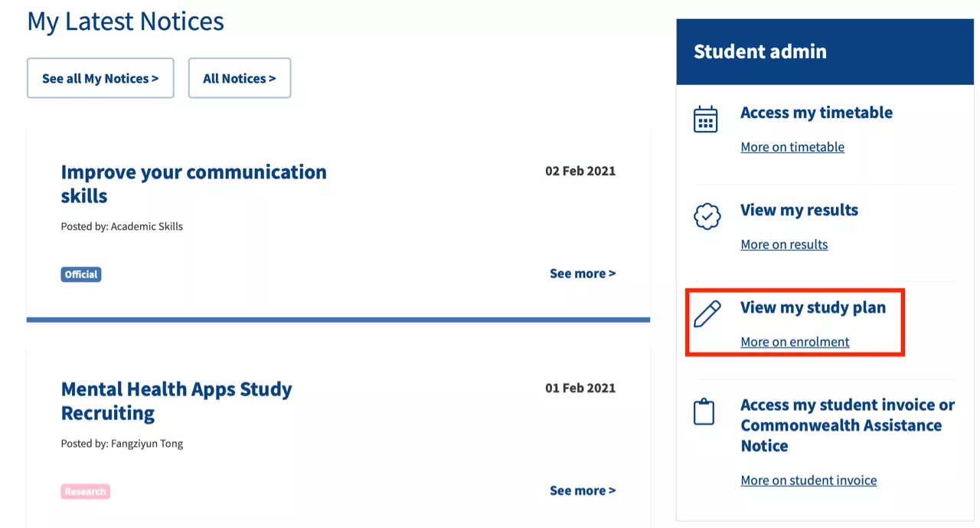This screenshot has height=528, width=980.
Task: Click the chevron in the bottom notice's See more
Action: [612, 490]
